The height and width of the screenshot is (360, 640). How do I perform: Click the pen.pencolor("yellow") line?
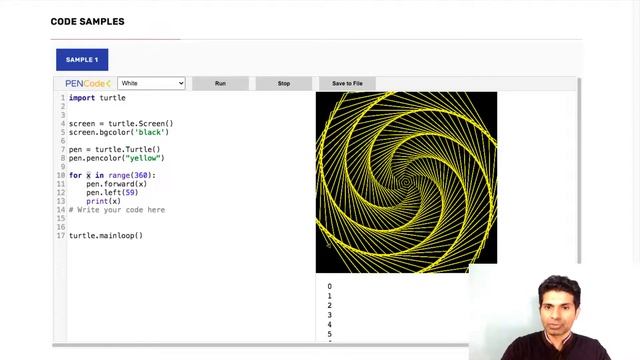point(117,158)
